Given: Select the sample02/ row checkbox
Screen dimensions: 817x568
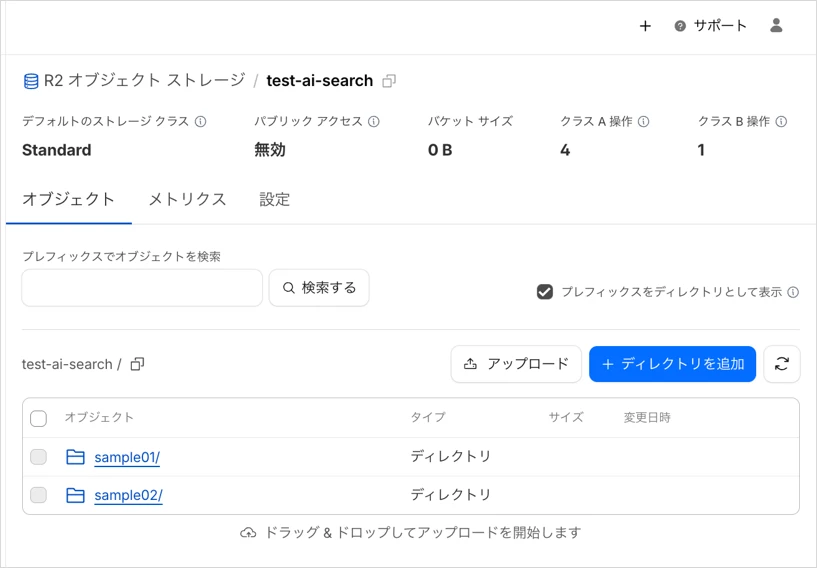Looking at the screenshot, I should (39, 495).
